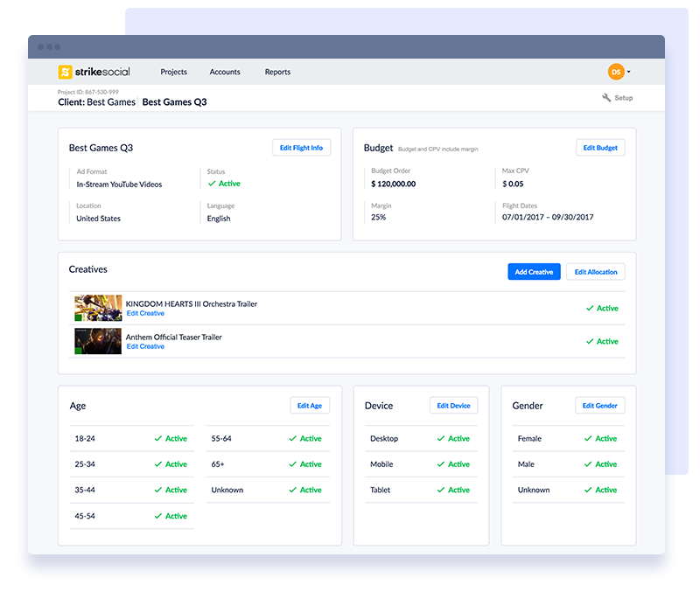
Task: Click the flight dates 07/01/2017 - 09/30/2017
Action: pos(548,217)
